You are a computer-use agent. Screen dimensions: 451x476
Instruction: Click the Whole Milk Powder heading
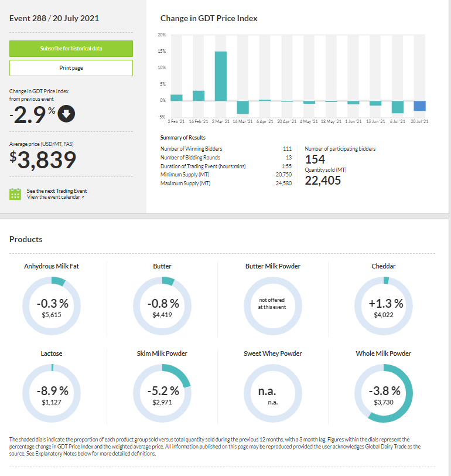(383, 353)
